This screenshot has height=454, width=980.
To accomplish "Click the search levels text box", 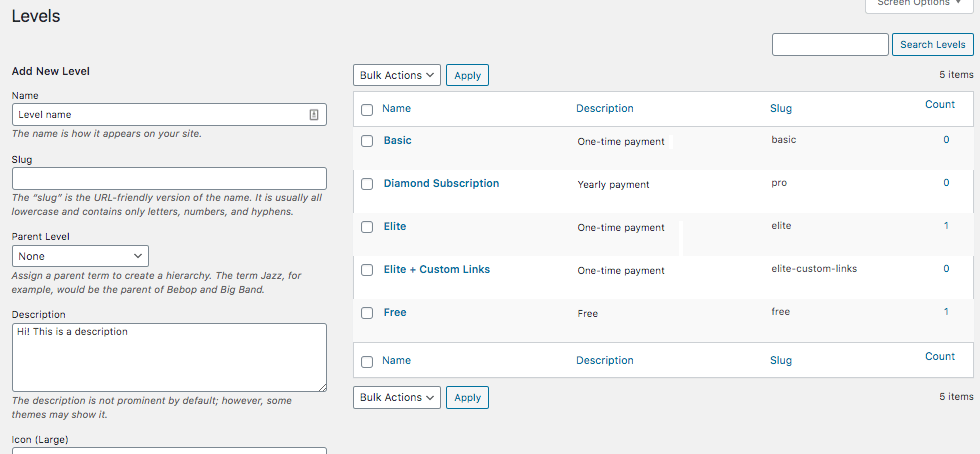I will point(830,44).
